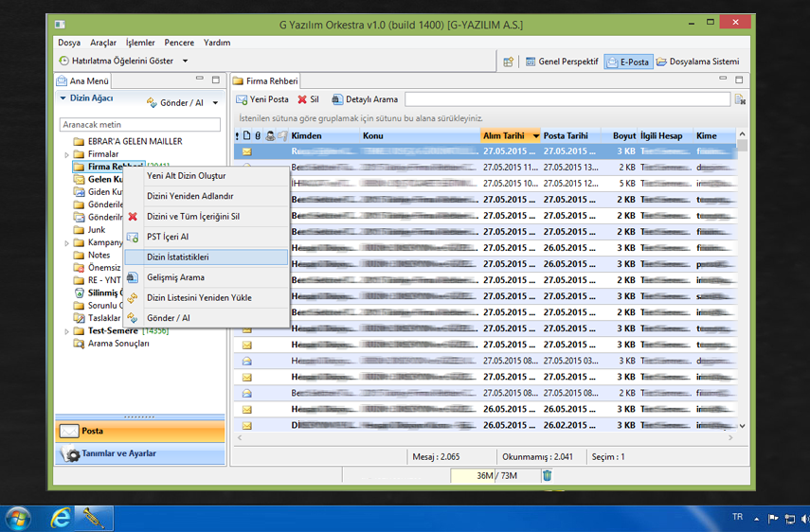Choose Dizini ve Tüm İçeriğini Sil
810x532 pixels.
(x=207, y=216)
